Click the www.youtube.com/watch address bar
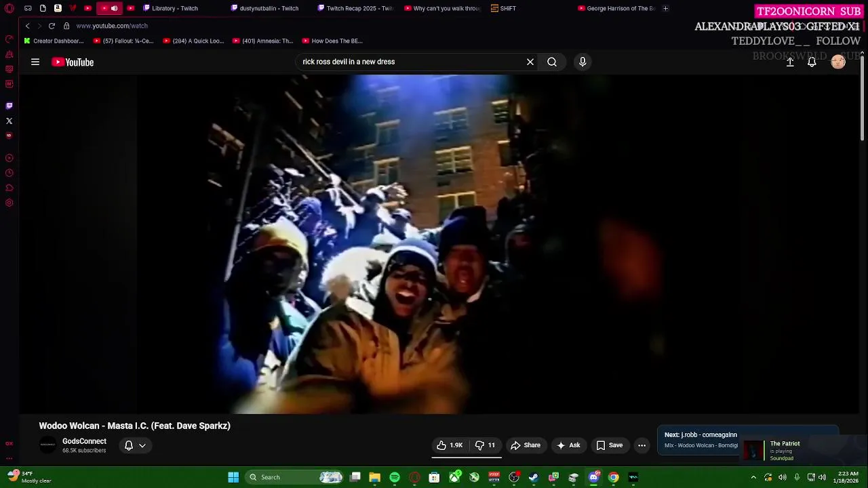This screenshot has height=488, width=868. click(x=112, y=26)
